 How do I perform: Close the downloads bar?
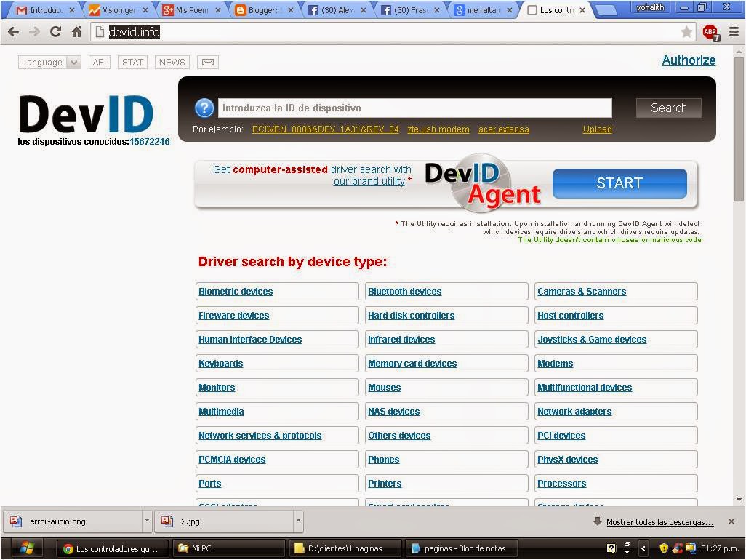point(731,521)
